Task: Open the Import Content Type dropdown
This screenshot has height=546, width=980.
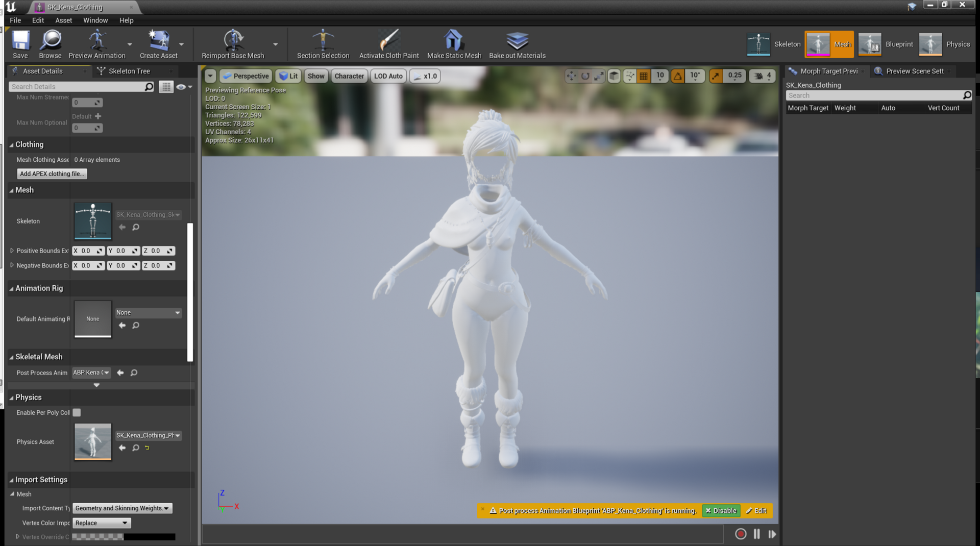Action: click(x=122, y=508)
